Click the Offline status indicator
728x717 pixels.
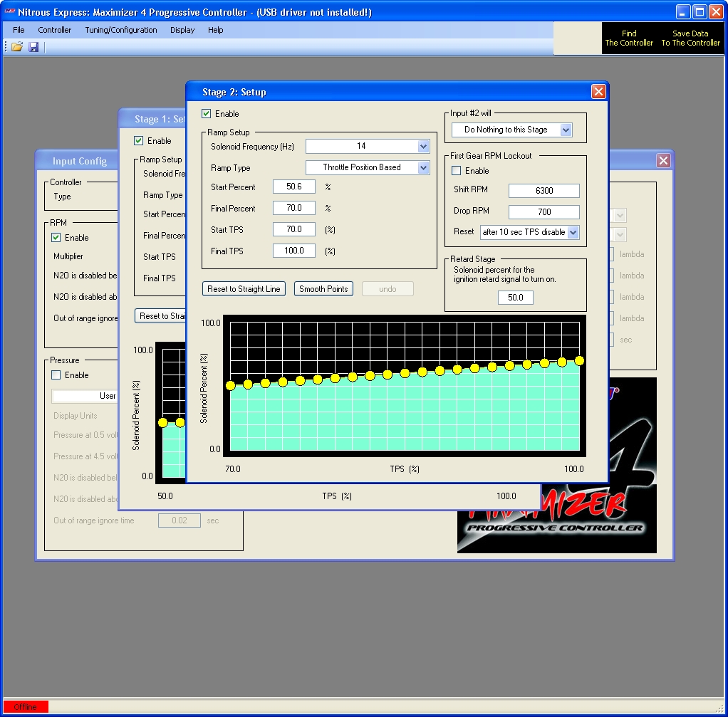(x=26, y=707)
